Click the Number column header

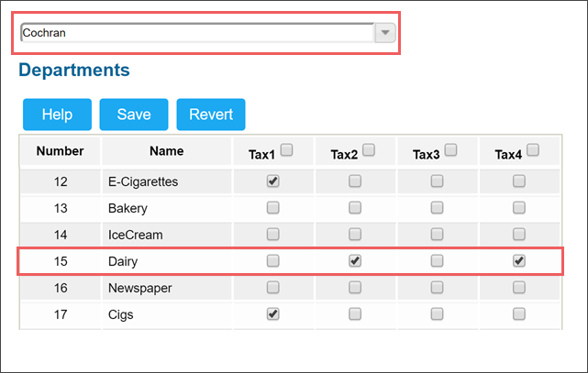tap(60, 151)
